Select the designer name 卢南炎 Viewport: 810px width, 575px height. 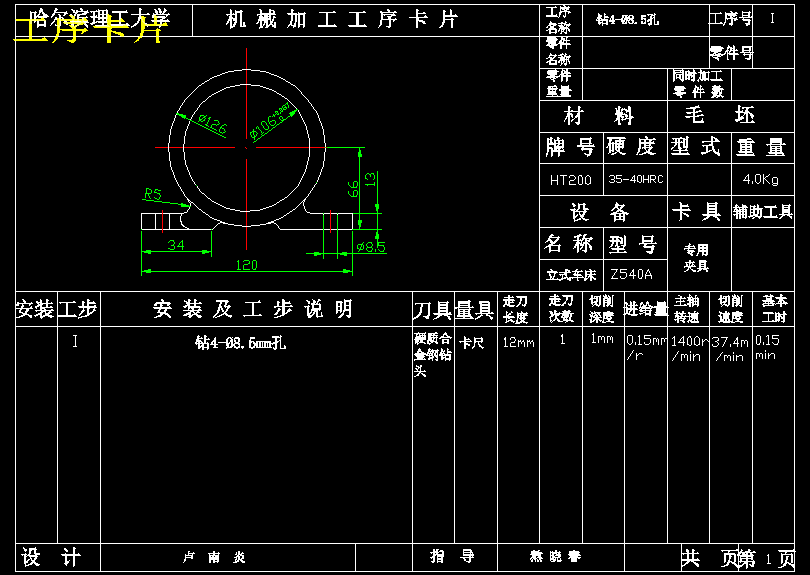click(214, 557)
